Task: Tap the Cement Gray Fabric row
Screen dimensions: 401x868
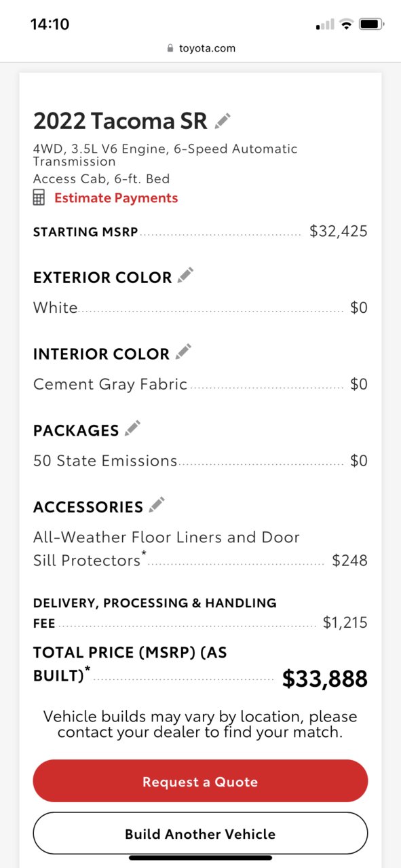Action: (200, 384)
